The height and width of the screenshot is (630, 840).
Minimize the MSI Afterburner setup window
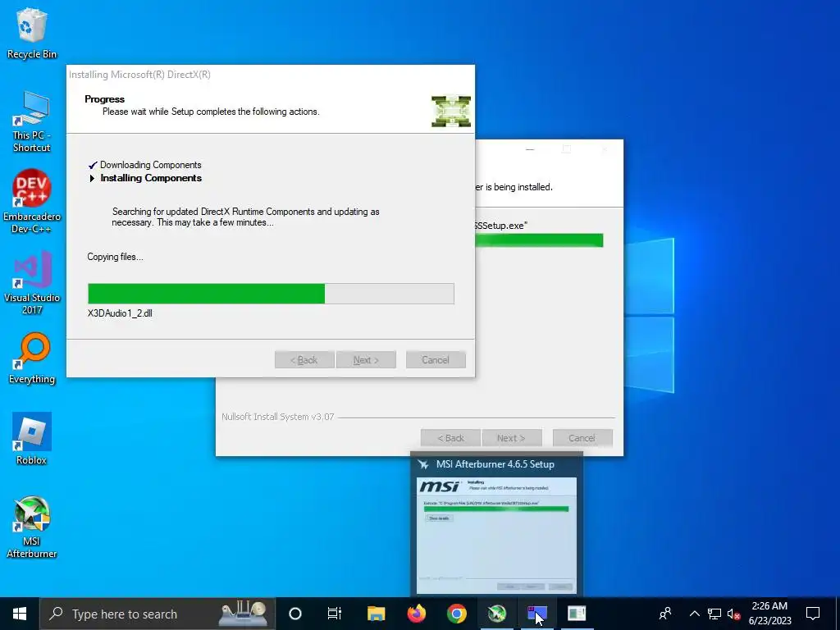(530, 149)
